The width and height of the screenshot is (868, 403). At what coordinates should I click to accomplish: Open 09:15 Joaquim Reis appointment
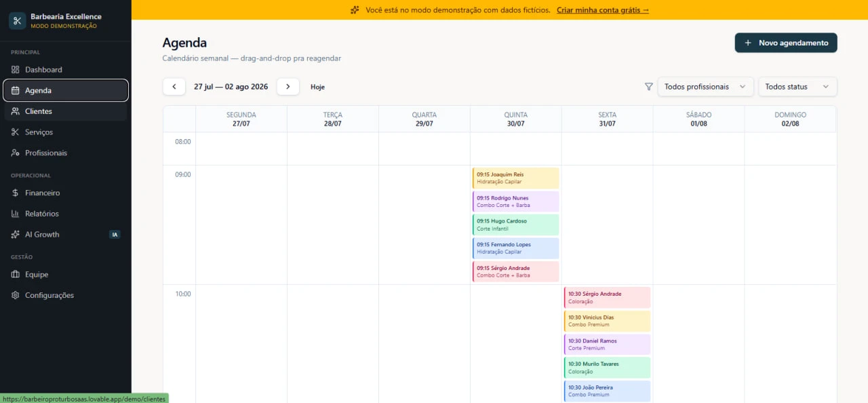(x=515, y=178)
